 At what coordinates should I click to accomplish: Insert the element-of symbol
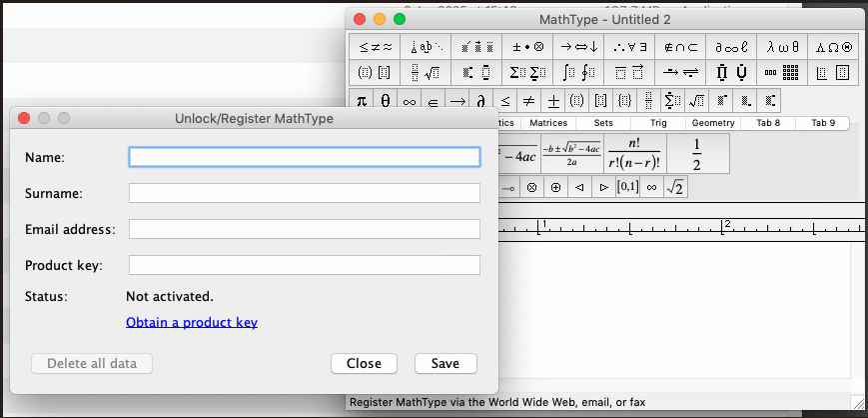pyautogui.click(x=434, y=101)
